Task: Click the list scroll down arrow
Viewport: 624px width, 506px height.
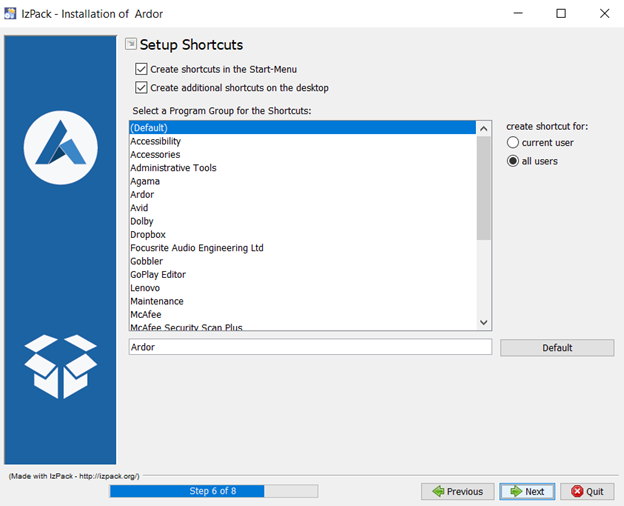Action: pos(484,322)
